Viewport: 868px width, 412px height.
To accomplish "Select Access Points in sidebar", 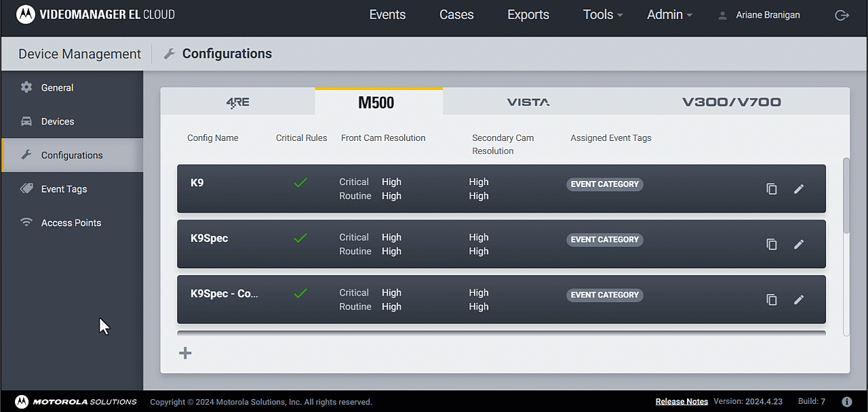I will (x=71, y=223).
